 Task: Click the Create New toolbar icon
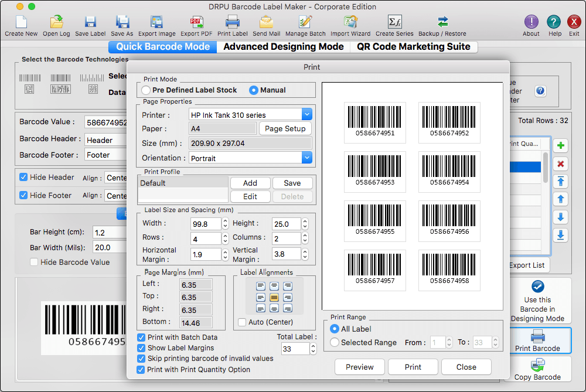coord(21,22)
